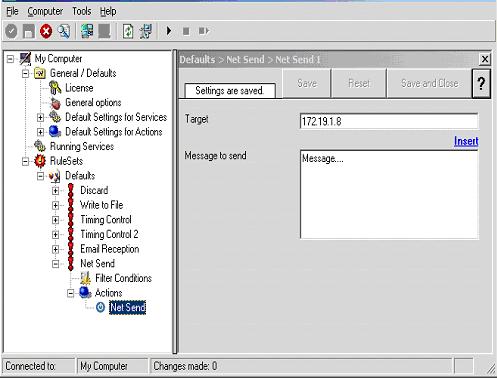Expand Default Settings for Services node
The width and height of the screenshot is (497, 379).
point(40,117)
